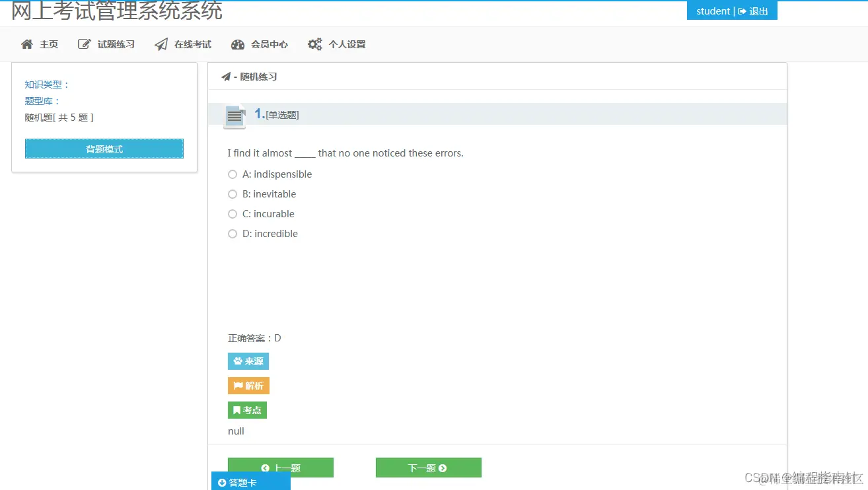Select option C: incurable
Image resolution: width=868 pixels, height=490 pixels.
(233, 214)
